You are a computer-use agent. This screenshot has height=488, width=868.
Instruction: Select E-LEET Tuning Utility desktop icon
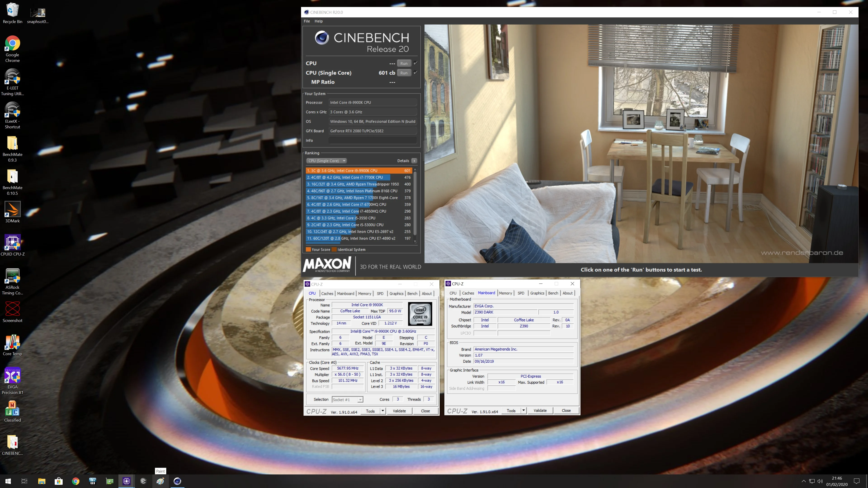pos(12,82)
